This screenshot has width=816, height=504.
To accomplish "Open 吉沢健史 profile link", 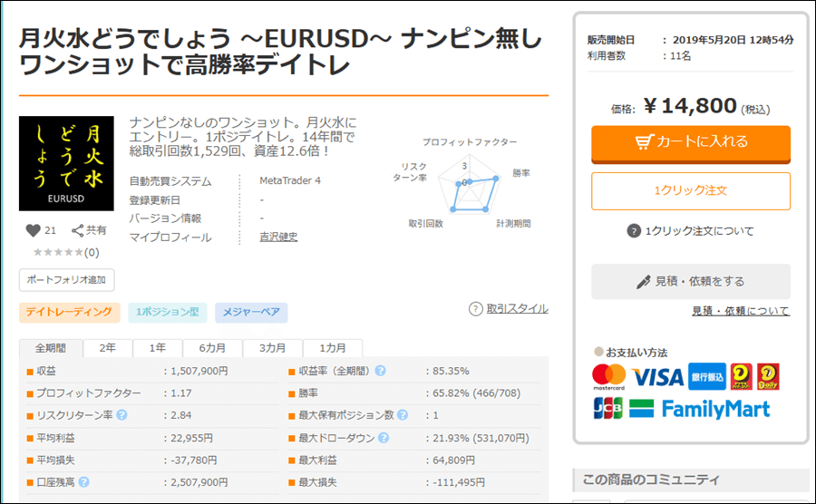I will (278, 237).
